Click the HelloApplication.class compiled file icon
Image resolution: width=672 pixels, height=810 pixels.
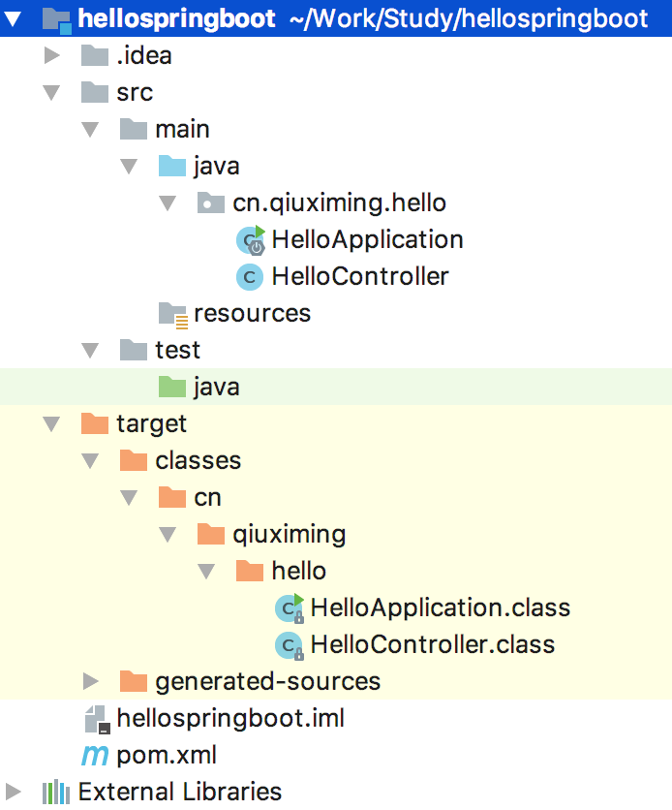(x=290, y=608)
